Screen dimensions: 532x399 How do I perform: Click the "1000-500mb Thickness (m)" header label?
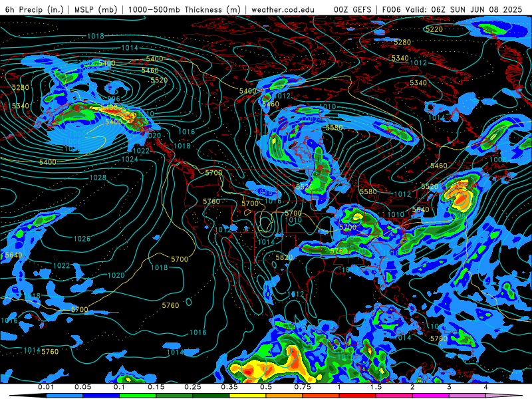click(x=185, y=9)
